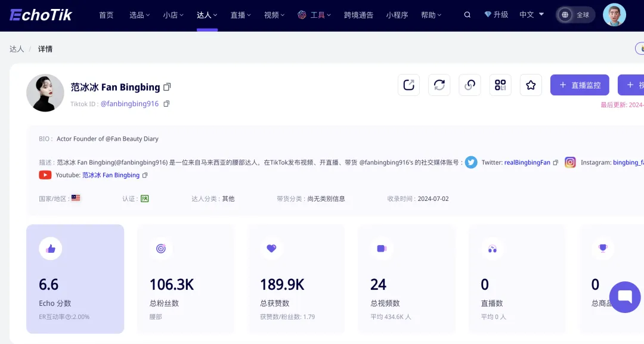Click the ER互动率 2.00% text
644x344 pixels.
point(64,317)
